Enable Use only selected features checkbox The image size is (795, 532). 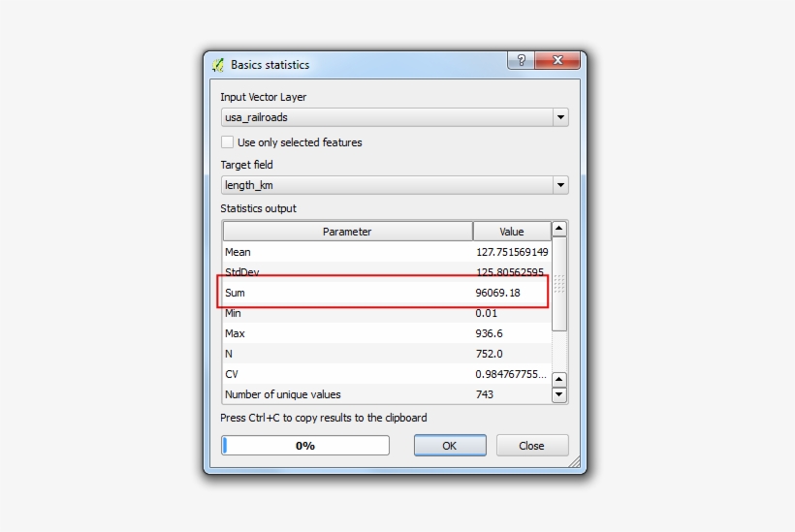click(227, 142)
